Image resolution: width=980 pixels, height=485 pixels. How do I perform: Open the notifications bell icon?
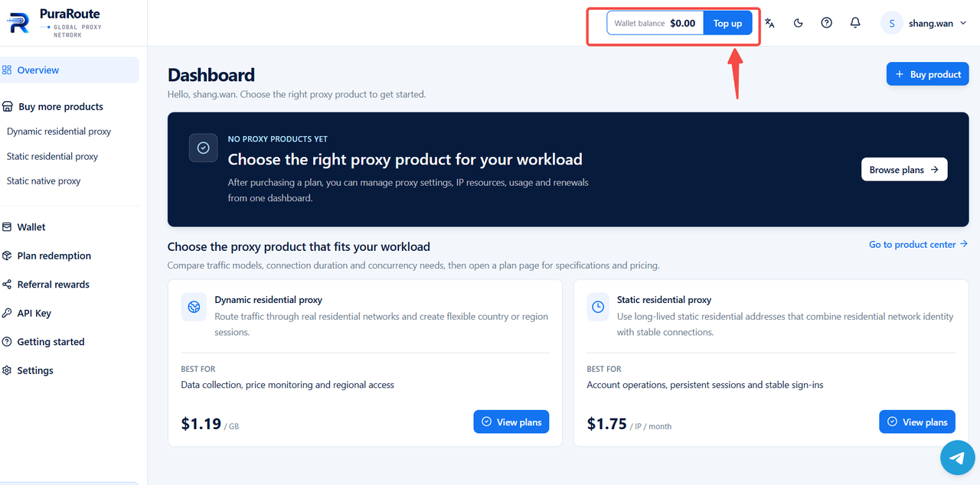coord(855,23)
